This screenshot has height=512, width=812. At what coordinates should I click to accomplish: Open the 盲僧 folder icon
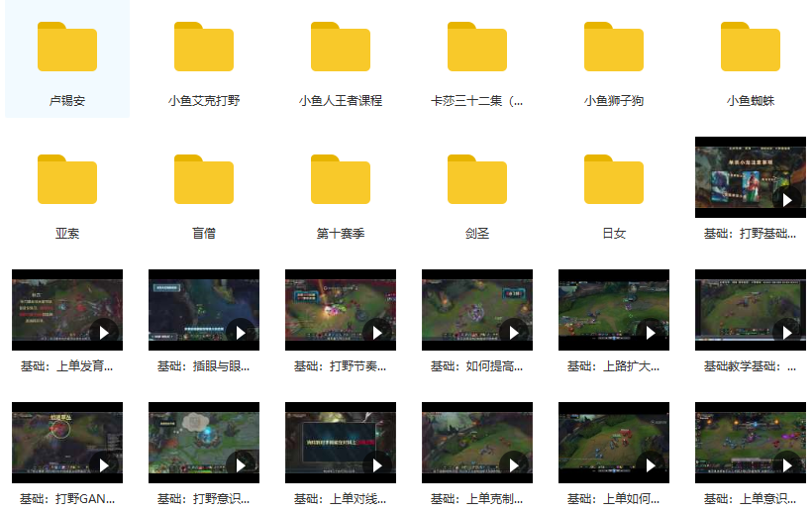204,179
